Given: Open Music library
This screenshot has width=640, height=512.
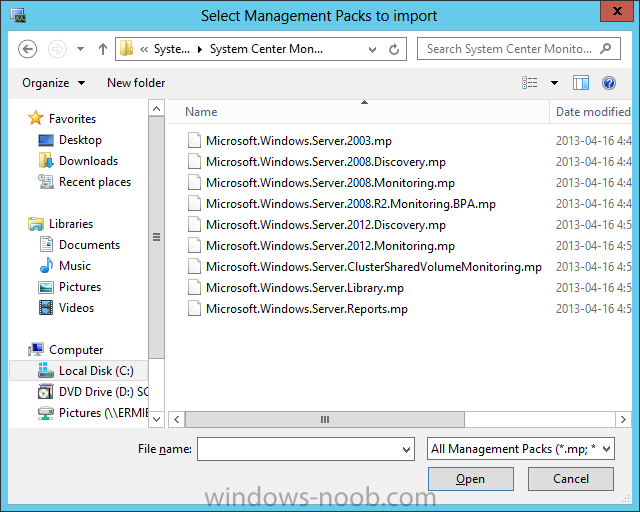Looking at the screenshot, I should pyautogui.click(x=75, y=266).
